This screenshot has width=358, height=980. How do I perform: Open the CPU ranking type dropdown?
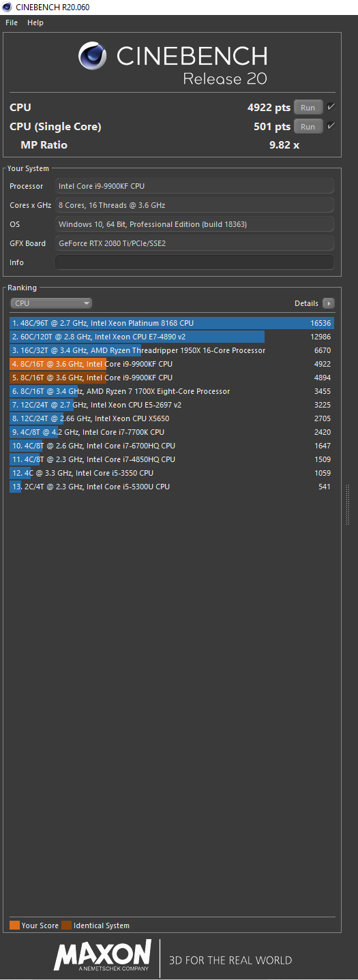point(51,303)
